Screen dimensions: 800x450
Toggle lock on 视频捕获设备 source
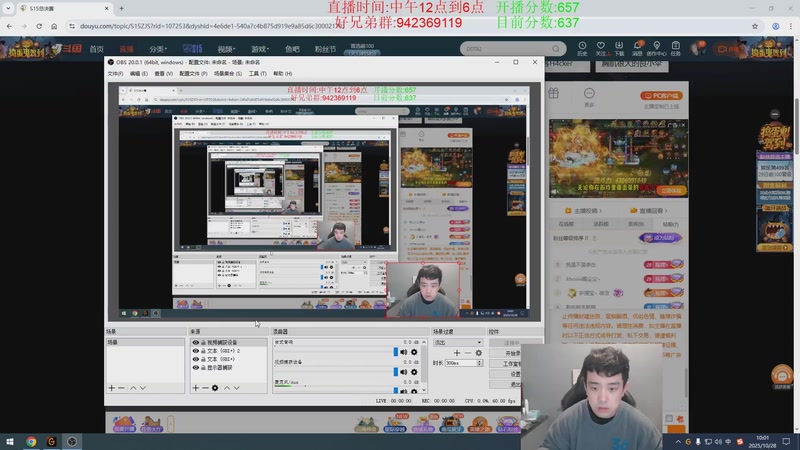point(203,343)
